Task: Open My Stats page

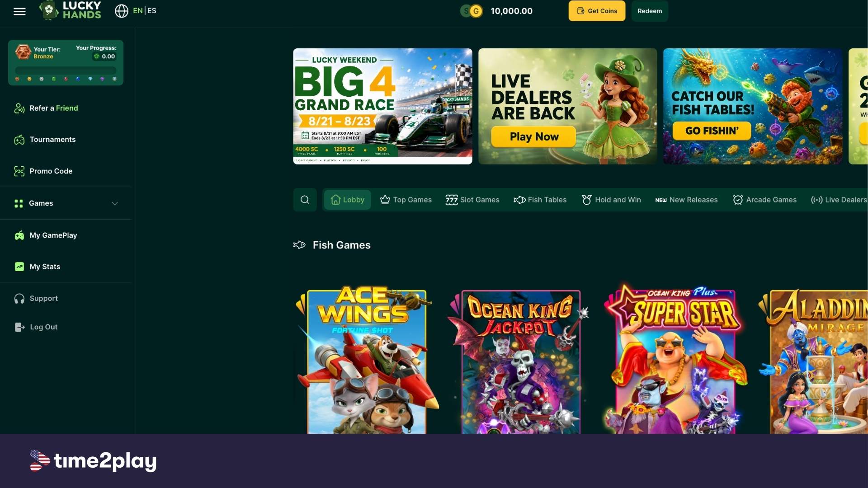Action: (45, 267)
